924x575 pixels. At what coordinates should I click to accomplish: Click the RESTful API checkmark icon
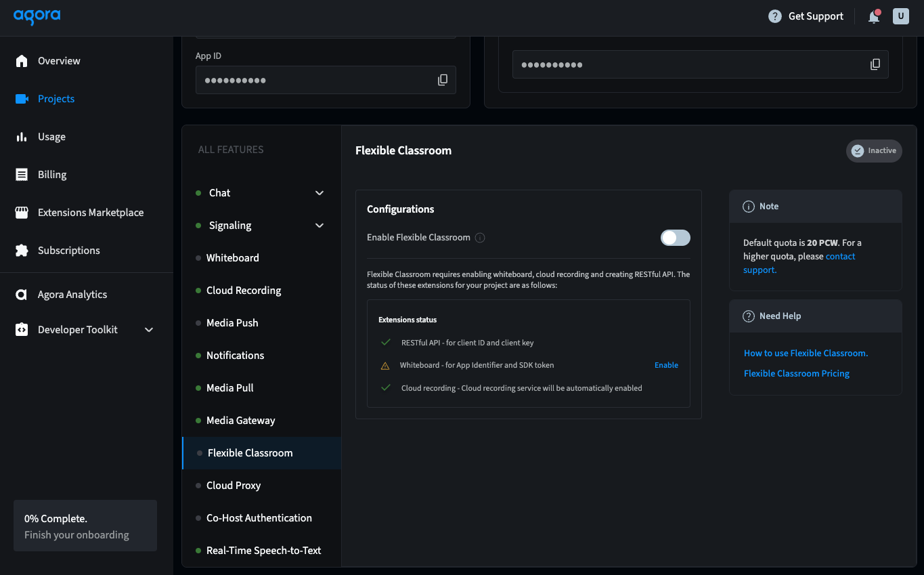[x=386, y=343]
